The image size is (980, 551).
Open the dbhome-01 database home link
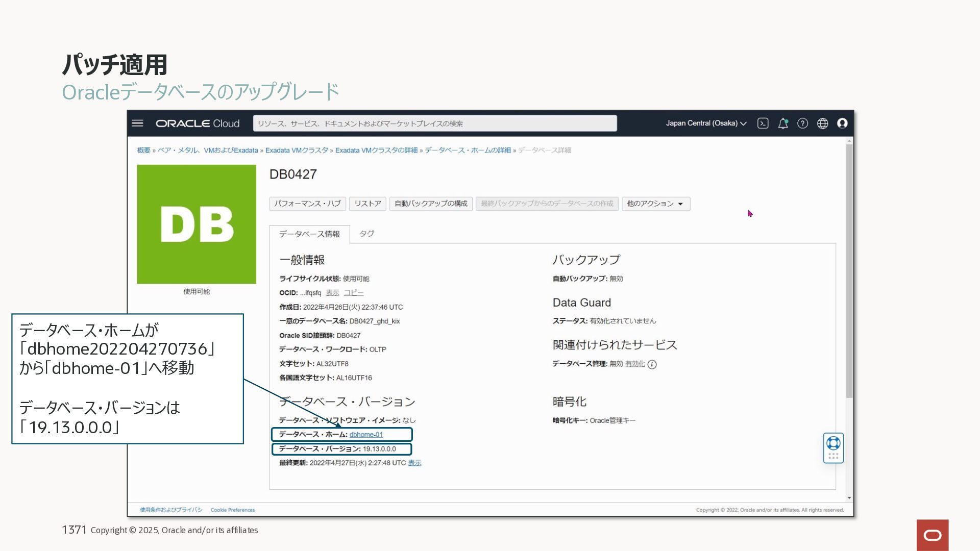(366, 435)
